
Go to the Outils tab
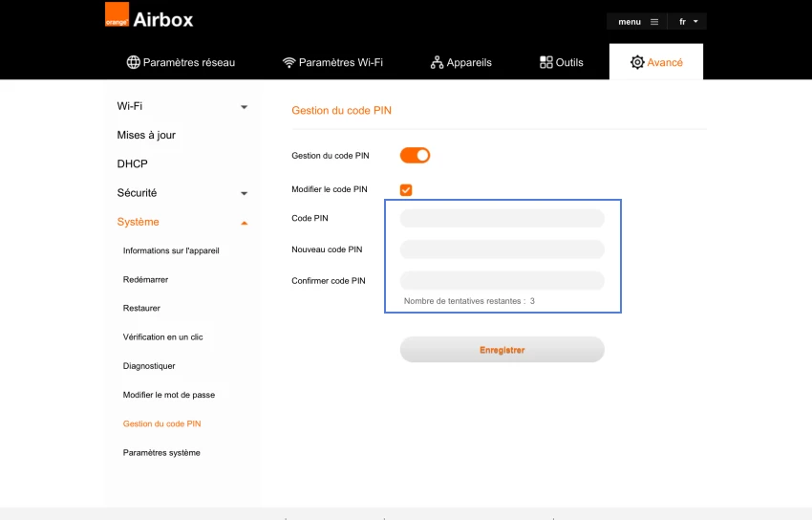562,62
